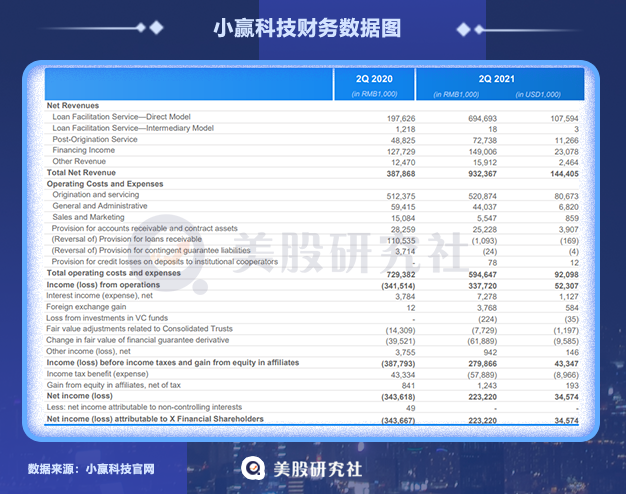The width and height of the screenshot is (626, 494).
Task: Click the General and Administrative row label
Action: pyautogui.click(x=100, y=206)
